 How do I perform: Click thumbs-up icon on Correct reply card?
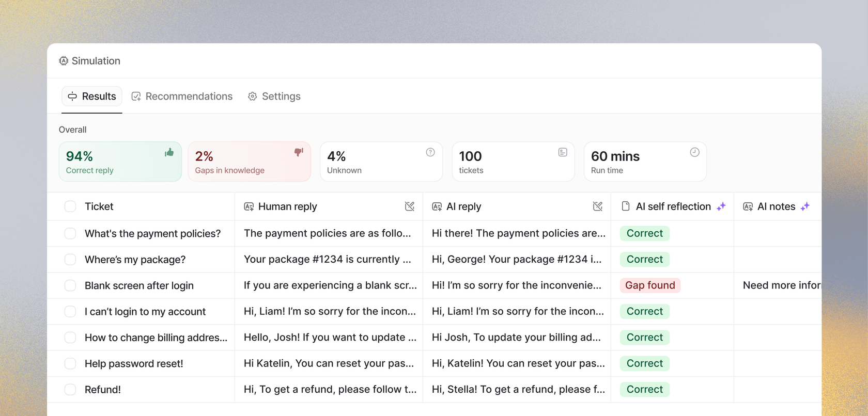169,152
